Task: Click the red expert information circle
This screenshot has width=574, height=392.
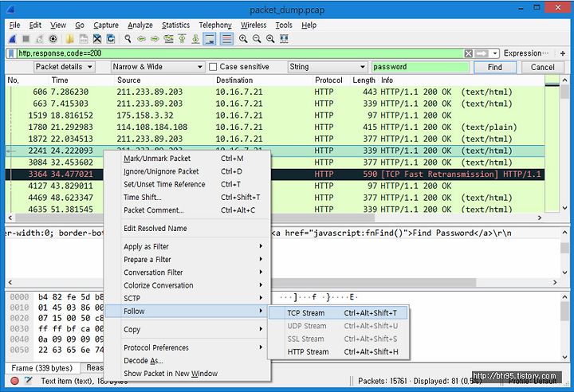Action: pyautogui.click(x=14, y=381)
